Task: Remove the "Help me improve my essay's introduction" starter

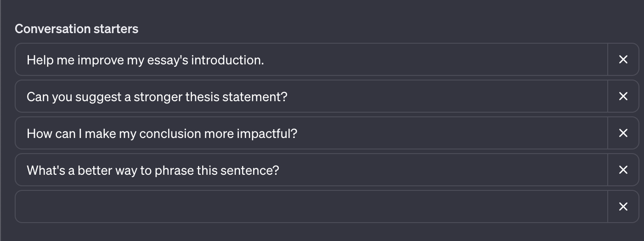Action: (x=623, y=59)
